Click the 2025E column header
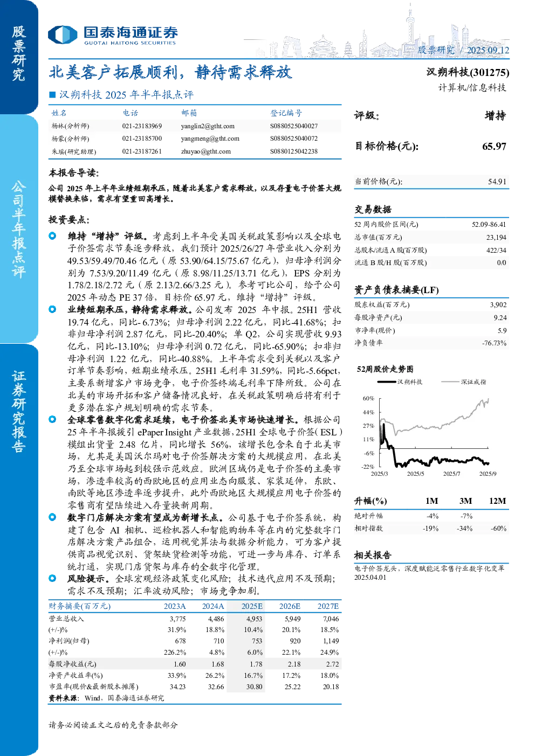This screenshot has height=756, width=535. click(x=252, y=606)
